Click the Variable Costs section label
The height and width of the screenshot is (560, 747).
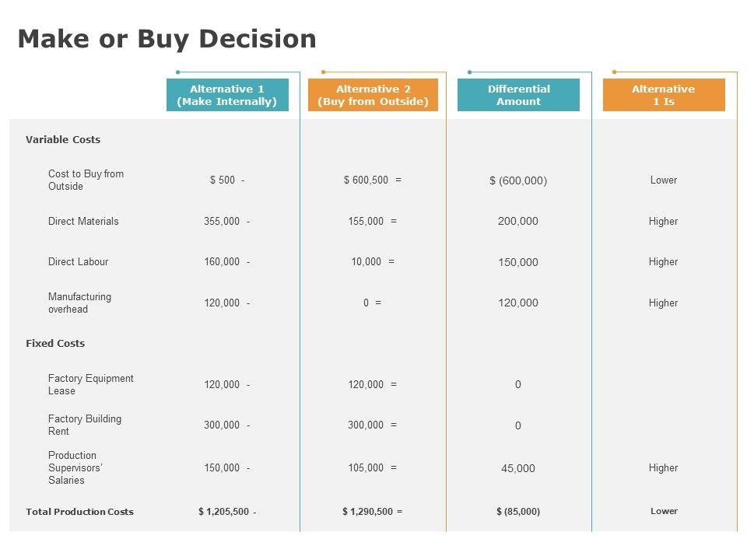(x=63, y=140)
